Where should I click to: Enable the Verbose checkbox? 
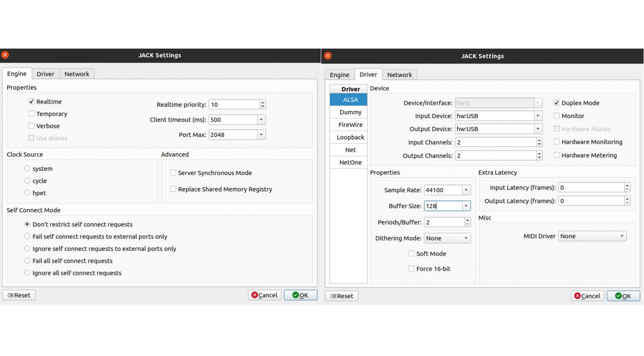tap(31, 126)
